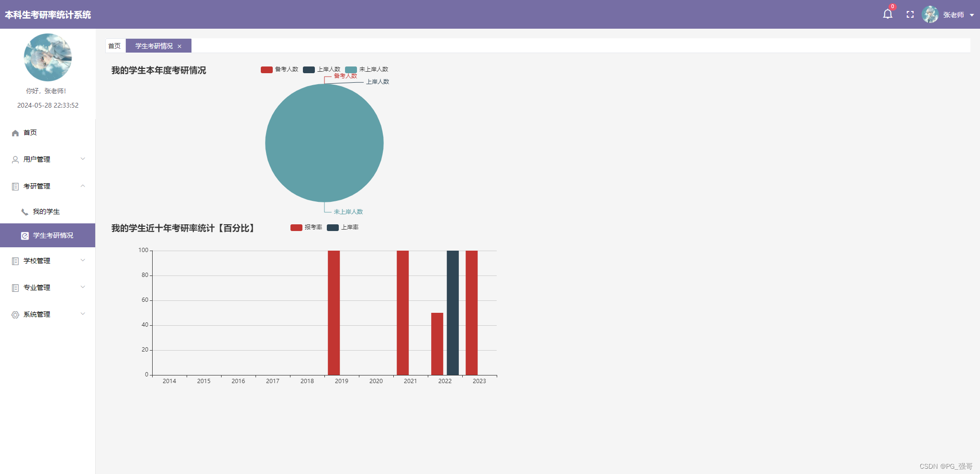
Task: Click the 用户管理 menu label
Action: pos(37,159)
